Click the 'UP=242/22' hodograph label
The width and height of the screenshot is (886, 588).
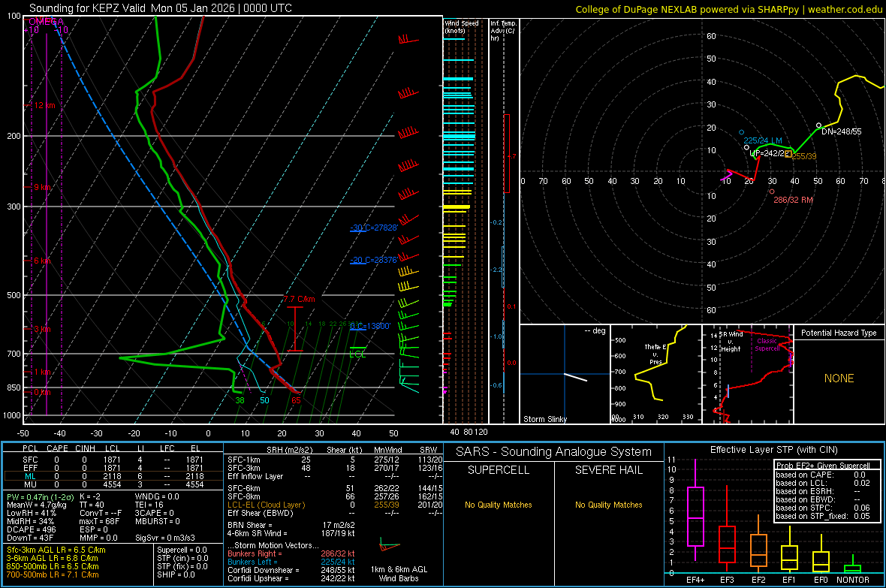(x=769, y=153)
